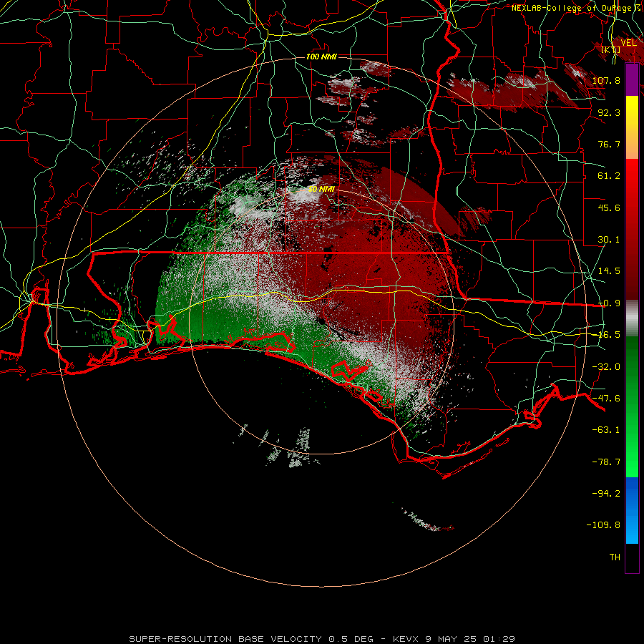This screenshot has height=644, width=644.
Task: Click the 'TH' label below the scale
Action: pyautogui.click(x=615, y=557)
